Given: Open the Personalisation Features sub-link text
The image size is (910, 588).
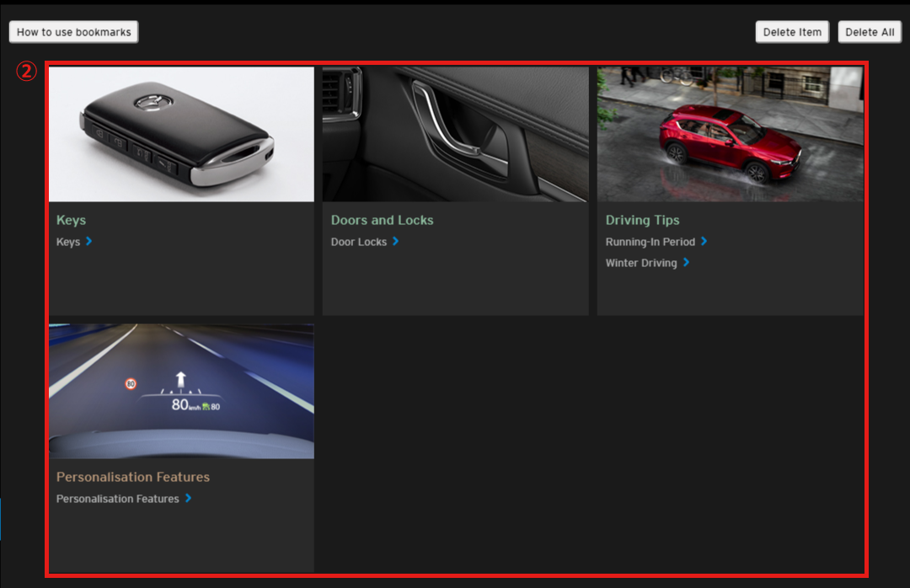Looking at the screenshot, I should 117,499.
